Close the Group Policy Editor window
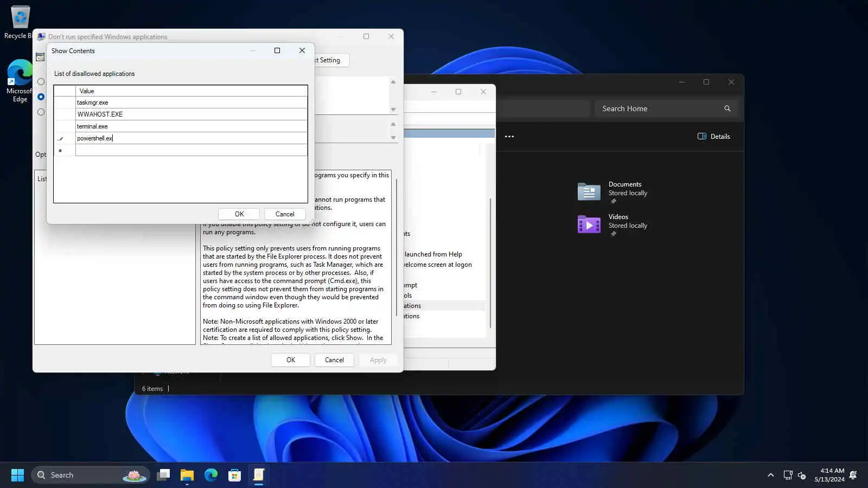 pyautogui.click(x=483, y=92)
